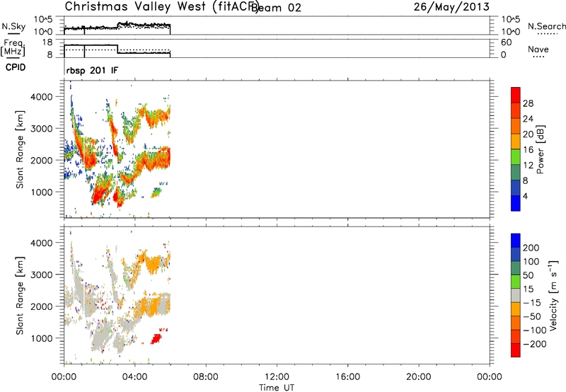Click the red top of the power colorbar
The image size is (566, 392).
[x=516, y=95]
